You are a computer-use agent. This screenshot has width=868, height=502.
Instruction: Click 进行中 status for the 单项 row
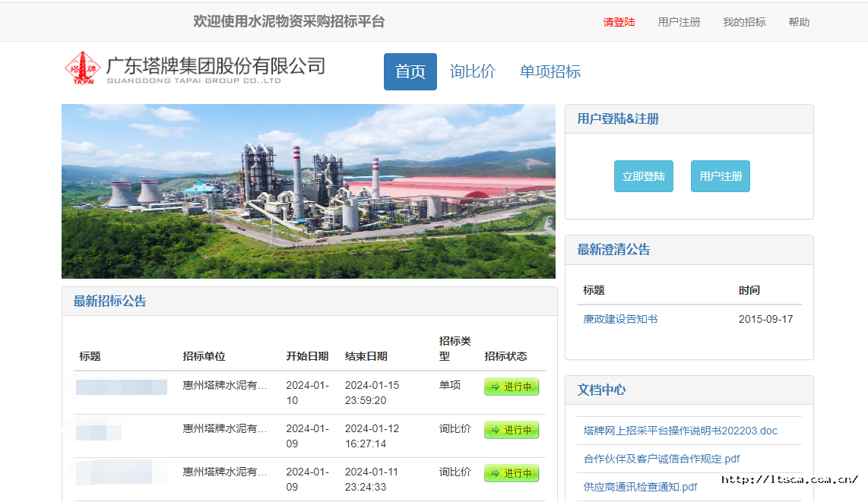[x=512, y=387]
